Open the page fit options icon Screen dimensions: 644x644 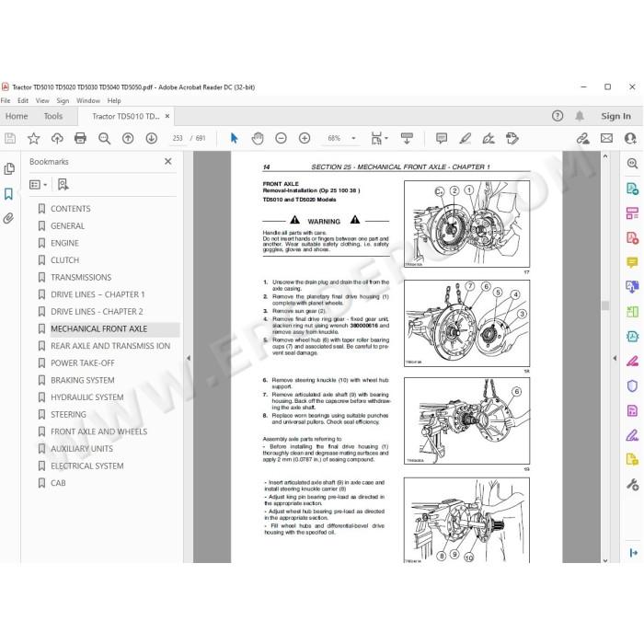376,138
